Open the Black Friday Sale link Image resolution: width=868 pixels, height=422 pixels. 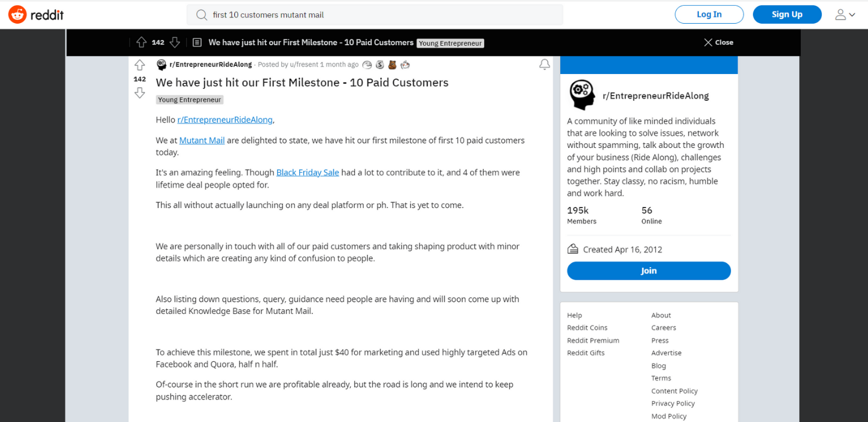tap(308, 172)
